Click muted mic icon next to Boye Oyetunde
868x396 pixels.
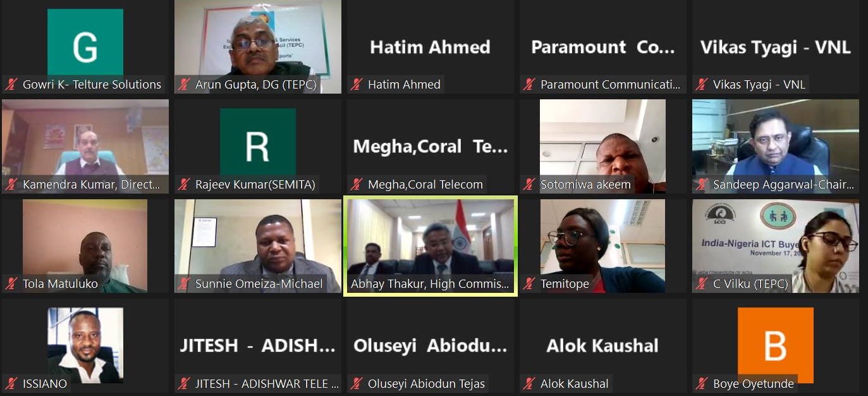[x=702, y=384]
